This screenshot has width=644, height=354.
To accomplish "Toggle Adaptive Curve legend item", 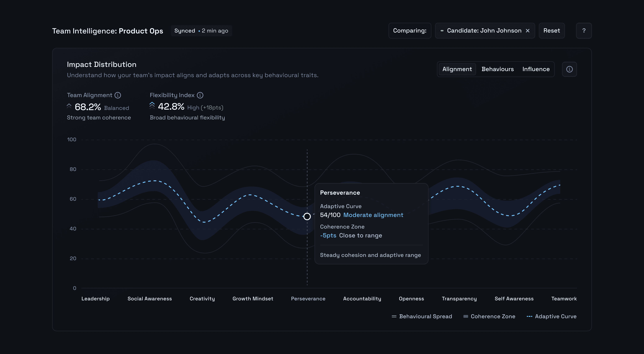I will pos(552,316).
